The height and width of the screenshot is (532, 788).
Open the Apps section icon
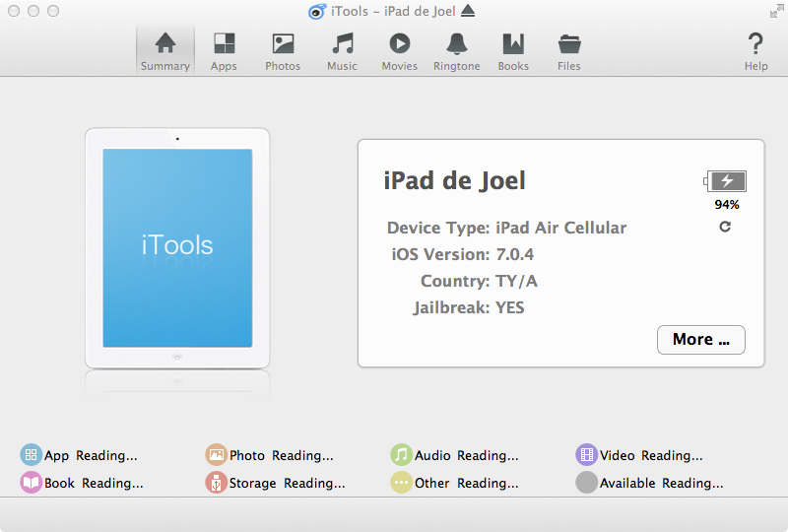point(225,43)
